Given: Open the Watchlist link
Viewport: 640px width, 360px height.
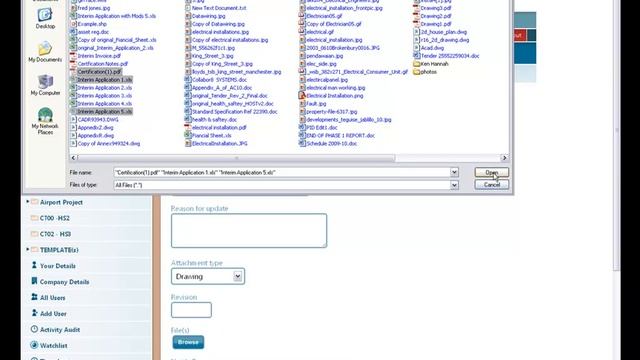Looking at the screenshot, I should [53, 345].
